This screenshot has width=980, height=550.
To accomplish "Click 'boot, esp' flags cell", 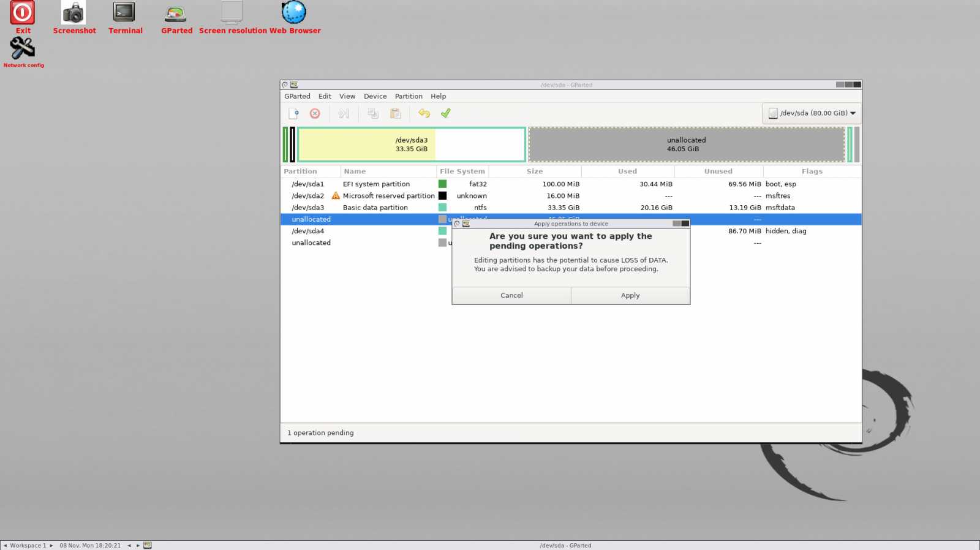I will point(781,184).
